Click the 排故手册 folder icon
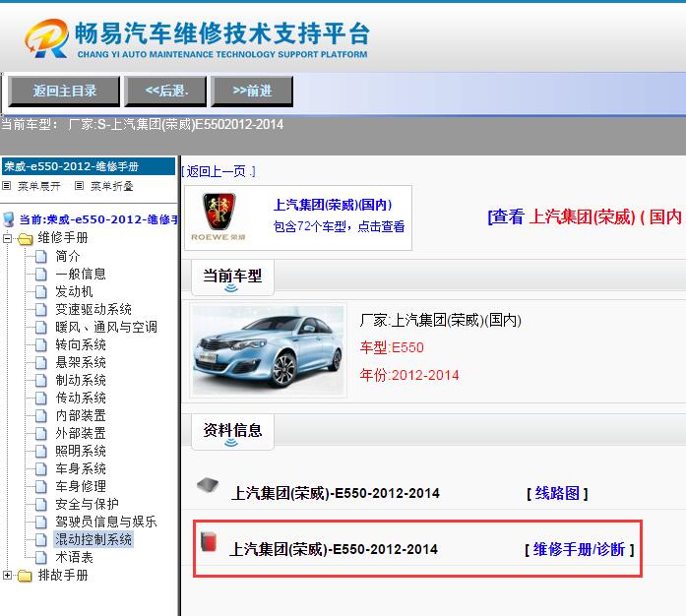 coord(26,576)
